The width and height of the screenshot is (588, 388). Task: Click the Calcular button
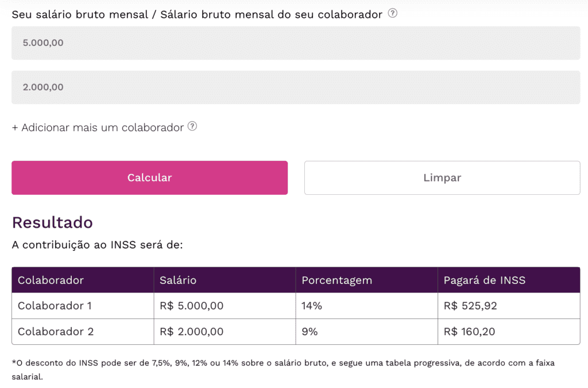click(x=150, y=178)
